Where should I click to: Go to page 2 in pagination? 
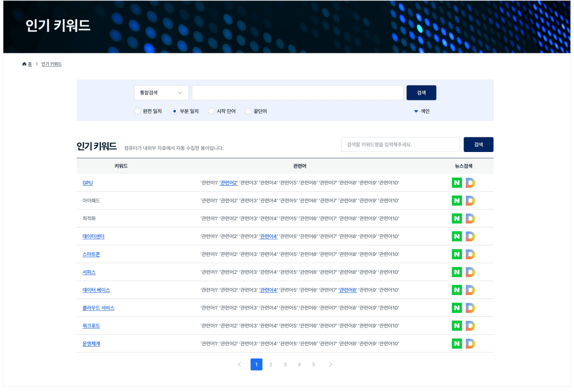(x=271, y=364)
